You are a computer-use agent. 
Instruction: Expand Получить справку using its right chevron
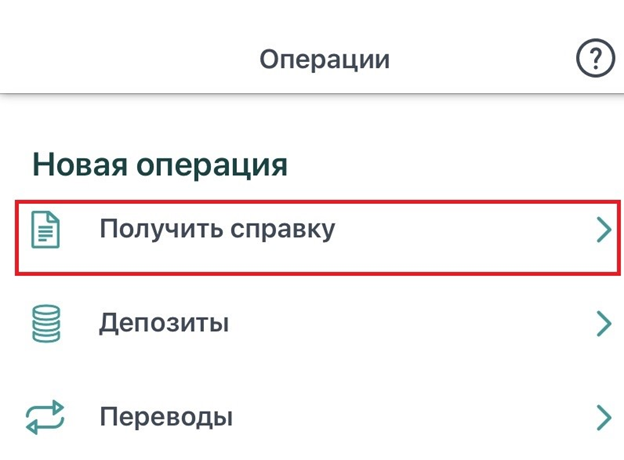click(x=602, y=230)
